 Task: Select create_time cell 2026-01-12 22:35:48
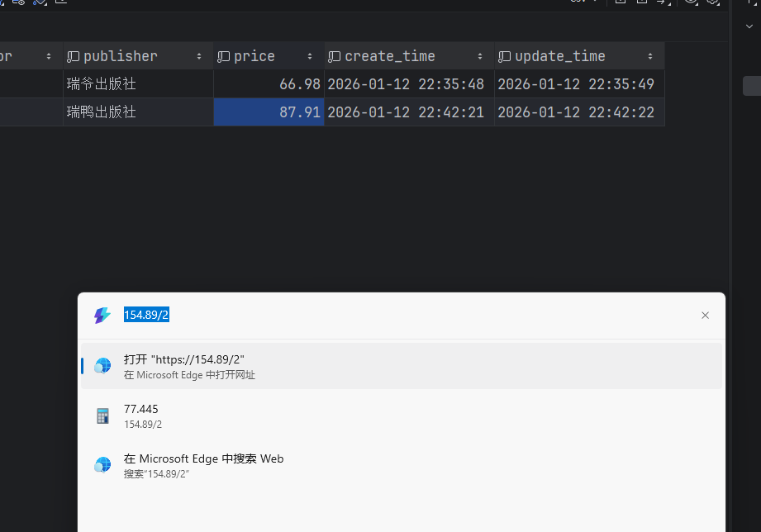(409, 84)
